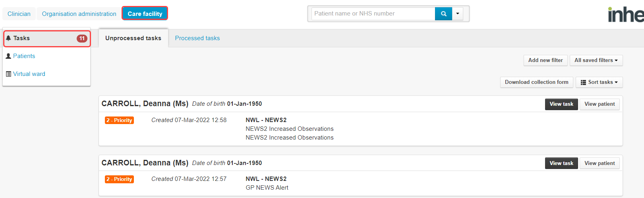Switch to the Processed tasks tab
Viewport: 644px width, 198px height.
pyautogui.click(x=197, y=38)
